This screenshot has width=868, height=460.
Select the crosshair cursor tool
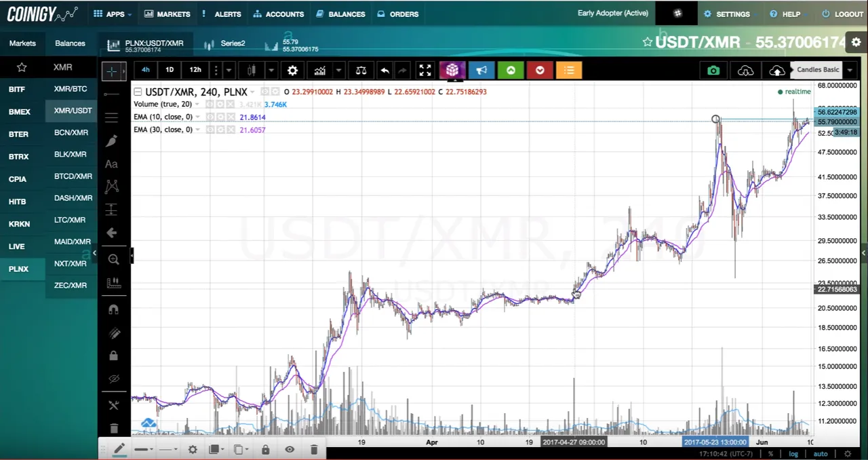click(113, 71)
